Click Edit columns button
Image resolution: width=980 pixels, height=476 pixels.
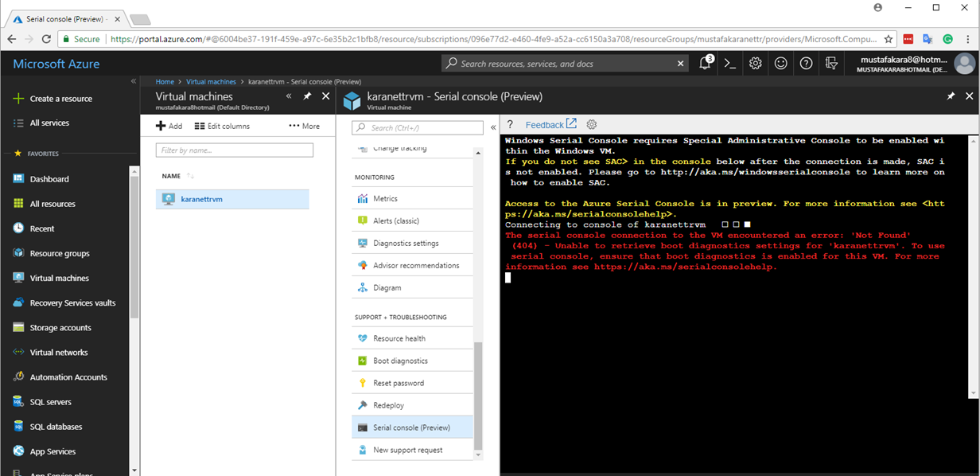(222, 126)
